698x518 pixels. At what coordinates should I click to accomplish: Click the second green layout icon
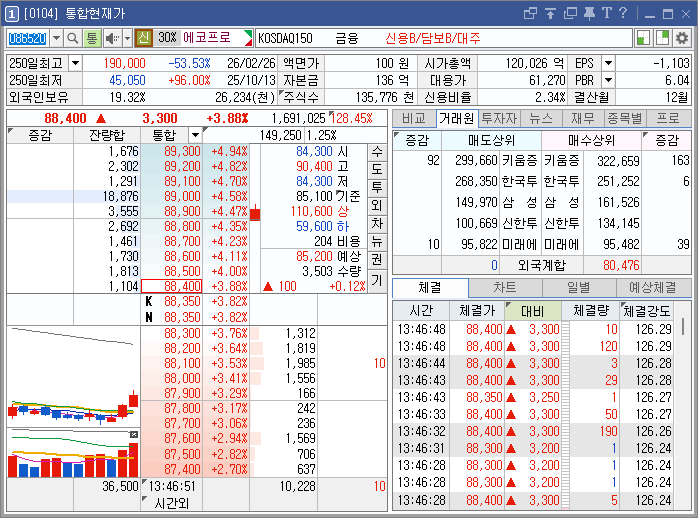pyautogui.click(x=662, y=38)
